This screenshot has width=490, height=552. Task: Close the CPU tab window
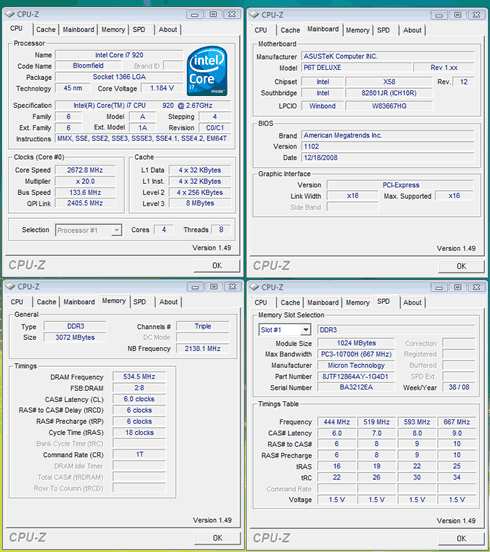pyautogui.click(x=232, y=14)
